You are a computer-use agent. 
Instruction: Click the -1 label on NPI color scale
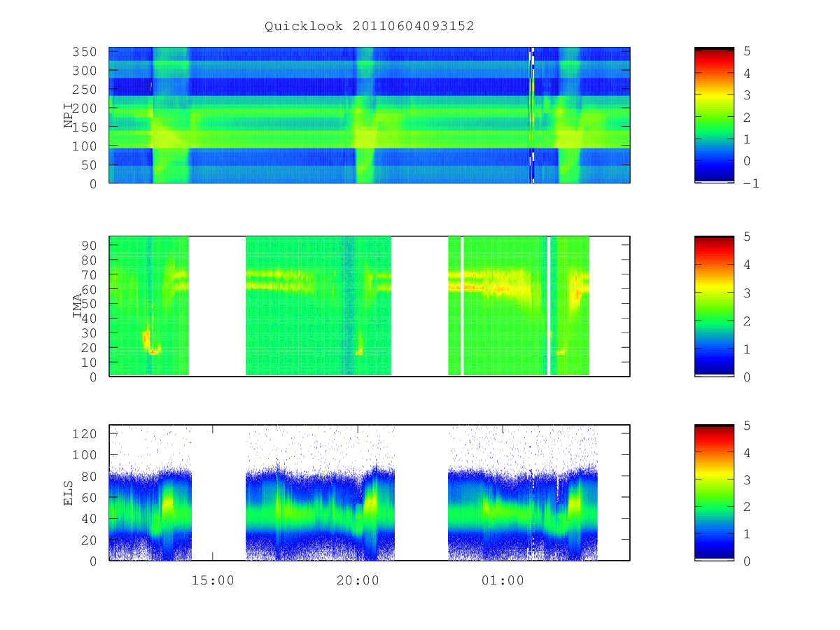point(751,183)
